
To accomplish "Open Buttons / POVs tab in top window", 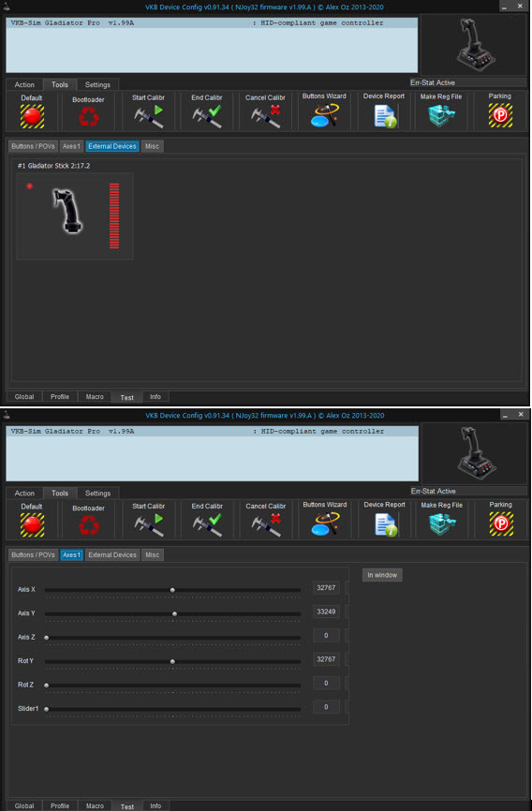I will point(33,146).
